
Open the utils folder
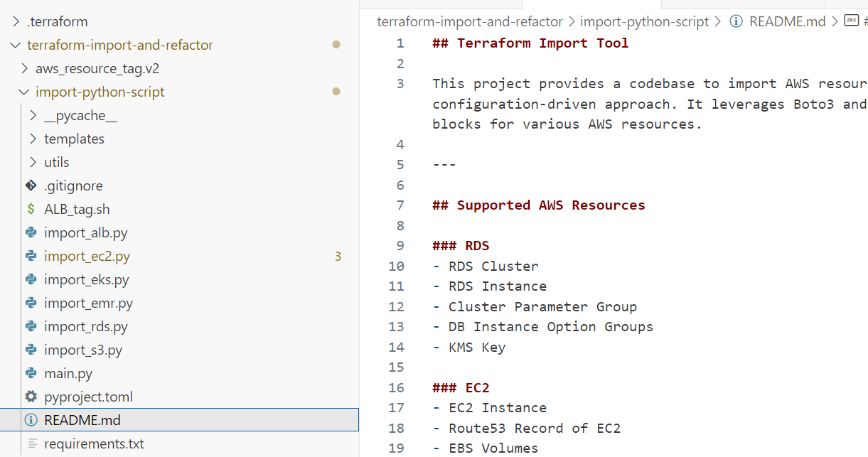pos(57,163)
